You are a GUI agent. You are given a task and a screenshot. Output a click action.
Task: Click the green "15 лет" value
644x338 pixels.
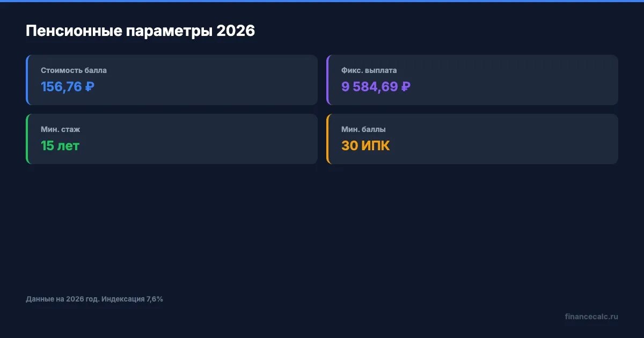[x=60, y=145]
